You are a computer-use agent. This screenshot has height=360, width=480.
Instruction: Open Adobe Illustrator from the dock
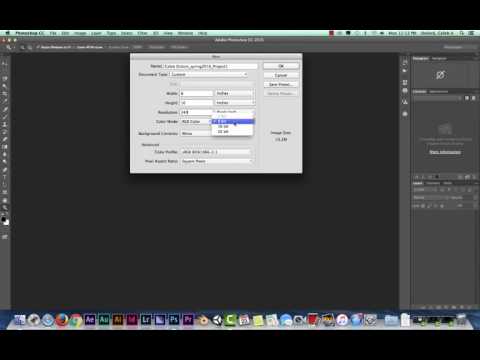(x=118, y=320)
